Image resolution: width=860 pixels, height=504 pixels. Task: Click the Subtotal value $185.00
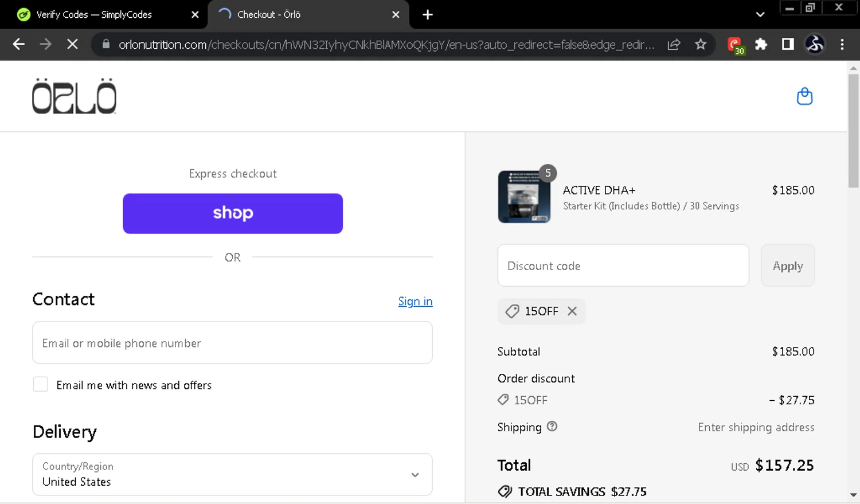click(x=793, y=351)
